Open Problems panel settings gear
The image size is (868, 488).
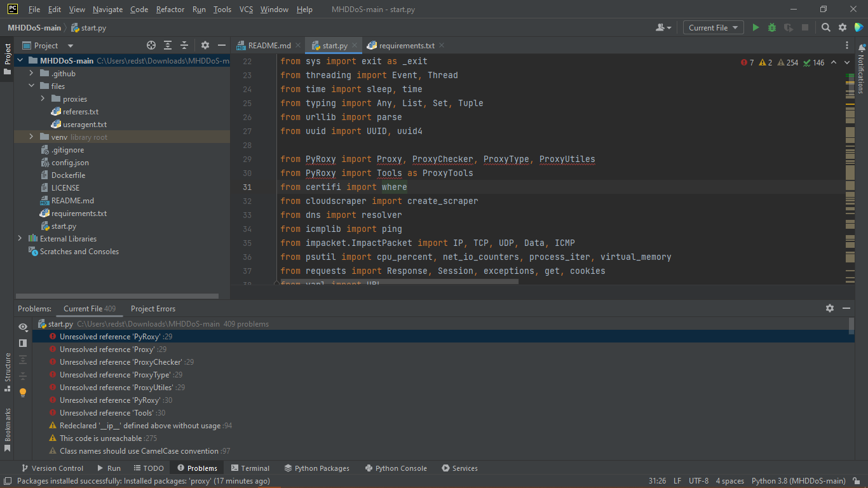click(830, 308)
